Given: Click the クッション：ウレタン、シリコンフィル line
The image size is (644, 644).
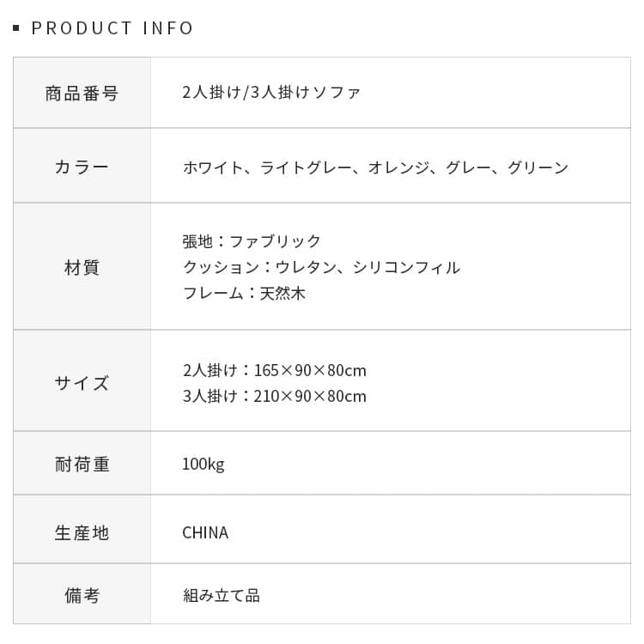Looking at the screenshot, I should pyautogui.click(x=321, y=268).
